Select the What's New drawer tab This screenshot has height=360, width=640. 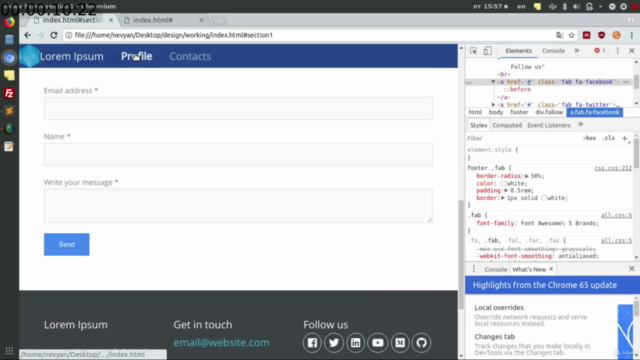tap(529, 269)
